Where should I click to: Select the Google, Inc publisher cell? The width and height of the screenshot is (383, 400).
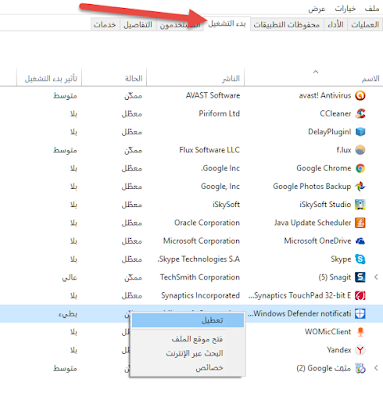220,186
